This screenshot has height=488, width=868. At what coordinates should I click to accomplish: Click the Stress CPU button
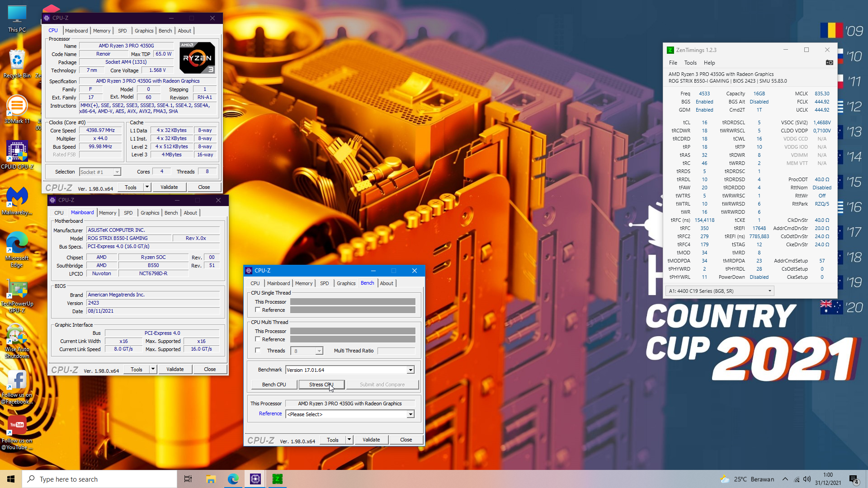pos(321,385)
